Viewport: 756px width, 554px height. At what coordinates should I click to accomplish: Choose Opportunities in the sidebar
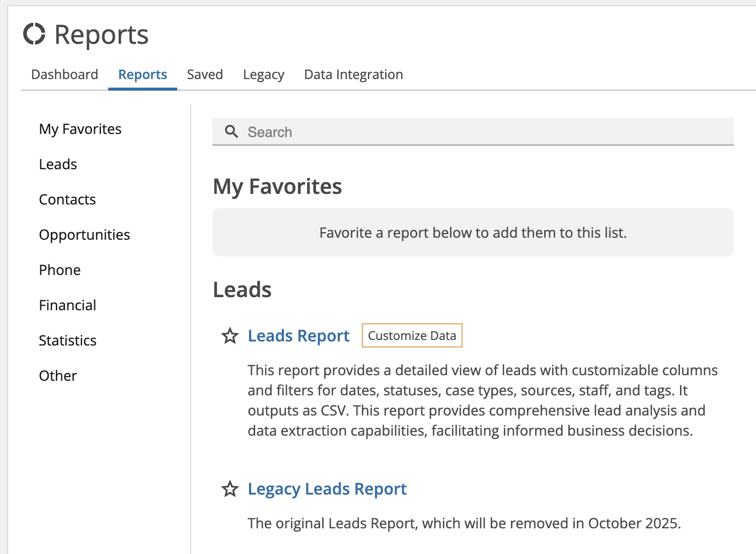pos(85,235)
